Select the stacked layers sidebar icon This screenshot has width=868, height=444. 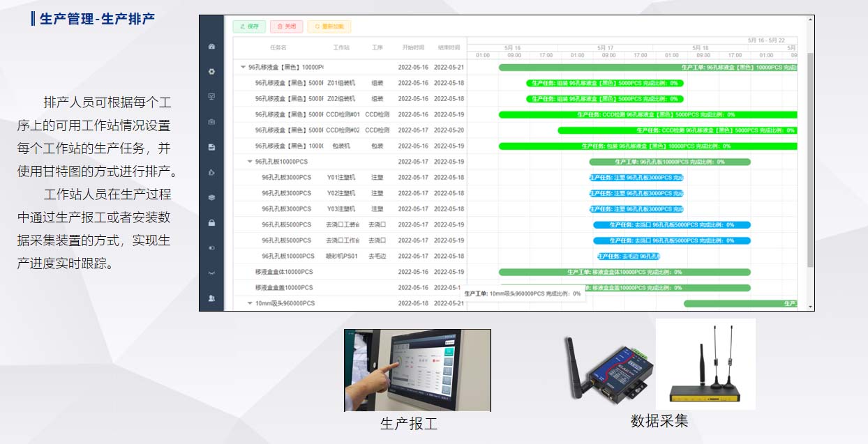[211, 197]
